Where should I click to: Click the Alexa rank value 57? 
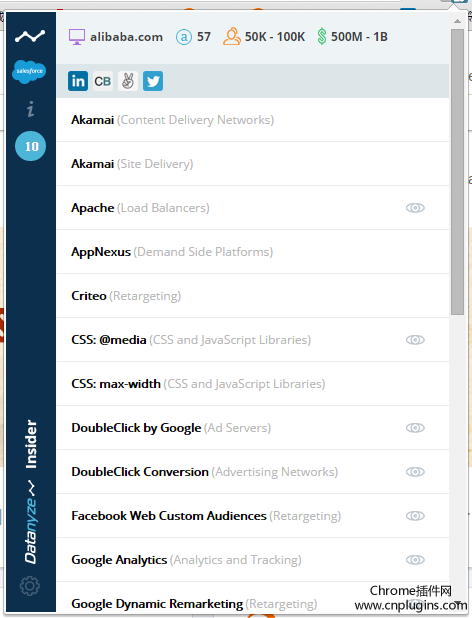[204, 37]
